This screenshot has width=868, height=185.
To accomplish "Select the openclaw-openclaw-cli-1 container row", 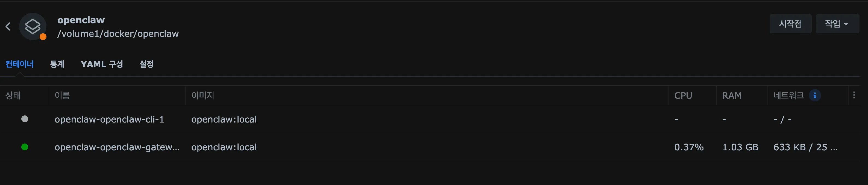I will 109,120.
